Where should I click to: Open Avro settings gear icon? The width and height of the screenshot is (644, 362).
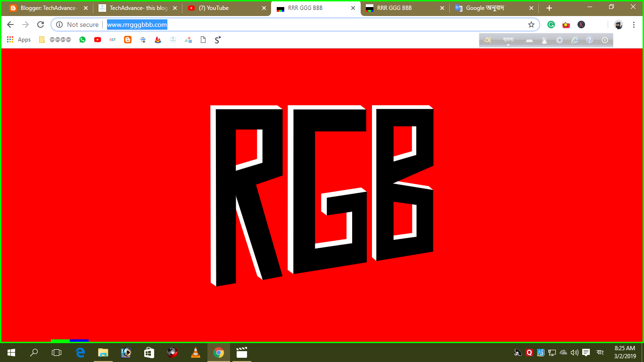pyautogui.click(x=559, y=40)
